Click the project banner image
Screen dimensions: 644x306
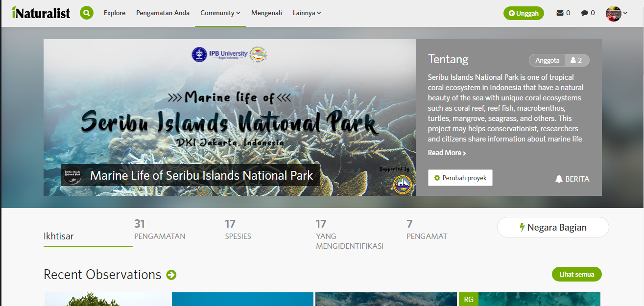(230, 118)
